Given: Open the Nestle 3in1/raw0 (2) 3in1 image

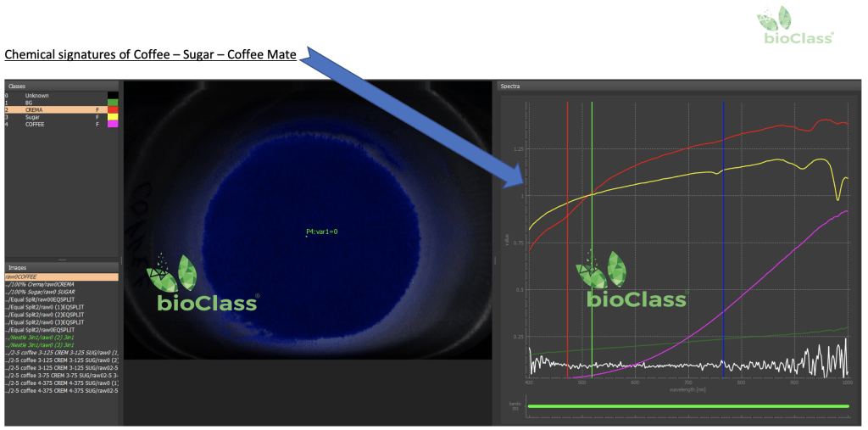Looking at the screenshot, I should (61, 337).
